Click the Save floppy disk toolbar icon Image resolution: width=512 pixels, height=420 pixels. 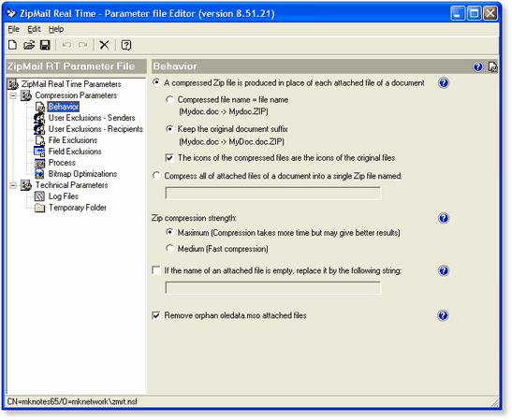pyautogui.click(x=45, y=45)
